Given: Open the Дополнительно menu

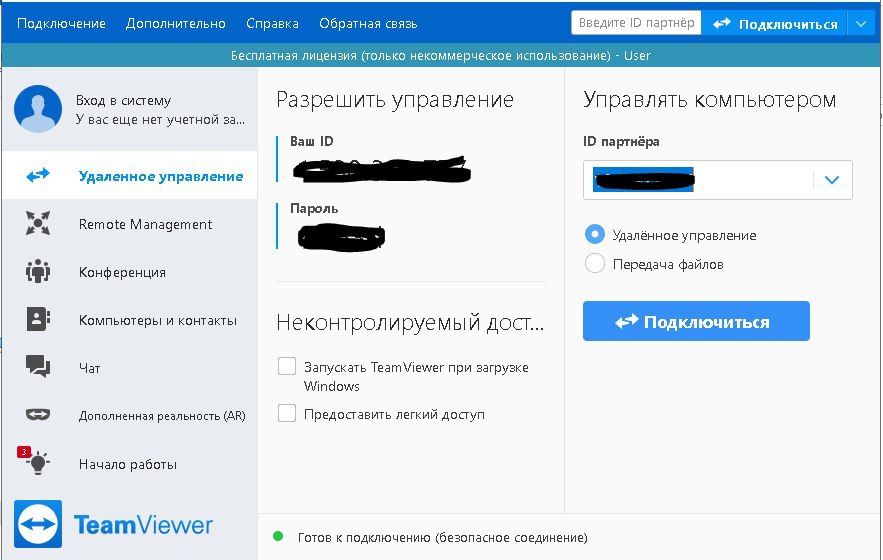Looking at the screenshot, I should click(176, 24).
